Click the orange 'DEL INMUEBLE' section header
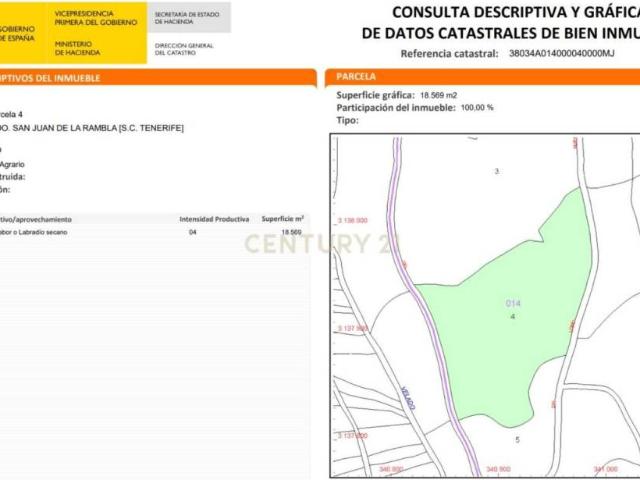 point(158,78)
